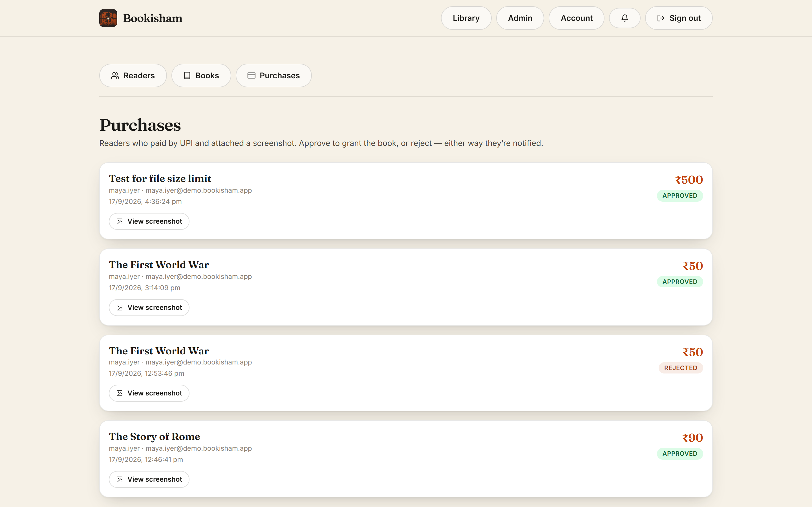This screenshot has width=812, height=507.
Task: View screenshot for rejected First World War purchase
Action: 149,393
